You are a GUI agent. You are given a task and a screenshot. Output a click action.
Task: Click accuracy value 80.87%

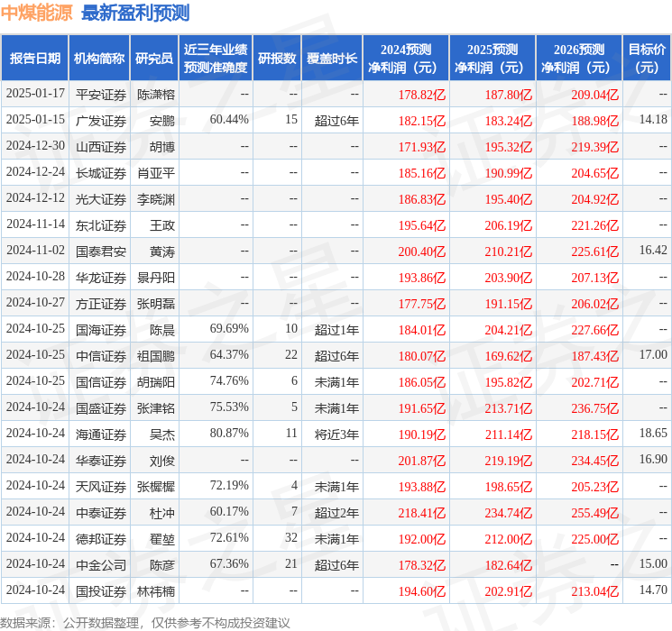tap(229, 433)
